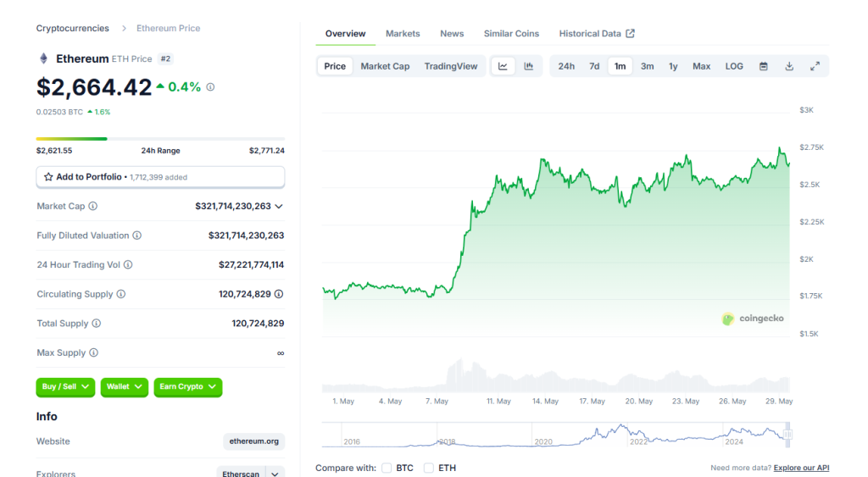Select the Market Cap chart tab

[x=386, y=66]
